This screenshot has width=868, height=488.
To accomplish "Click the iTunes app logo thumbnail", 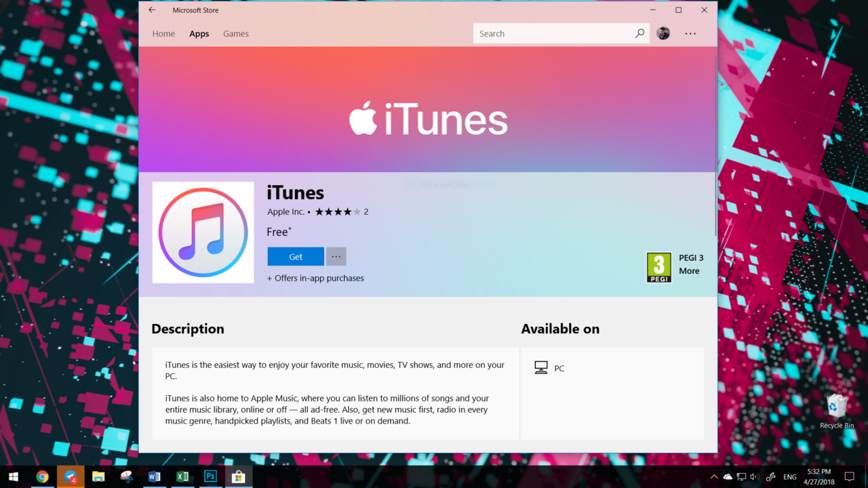I will click(x=203, y=232).
